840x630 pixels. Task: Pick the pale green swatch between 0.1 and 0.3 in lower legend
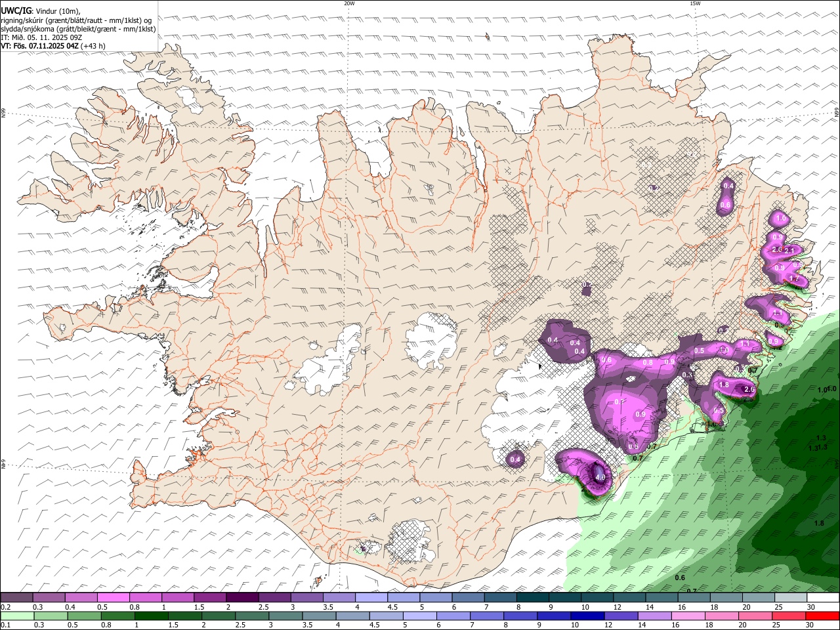[x=17, y=616]
